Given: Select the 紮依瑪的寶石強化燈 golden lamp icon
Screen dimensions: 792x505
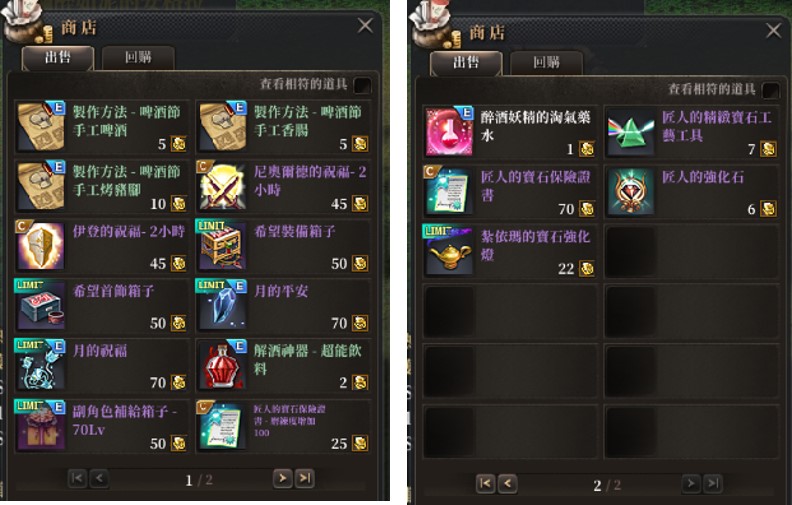Looking at the screenshot, I should tap(450, 250).
